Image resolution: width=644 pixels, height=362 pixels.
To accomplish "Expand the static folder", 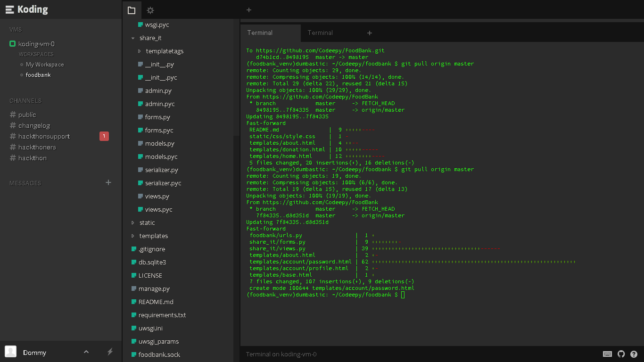I will pos(133,222).
